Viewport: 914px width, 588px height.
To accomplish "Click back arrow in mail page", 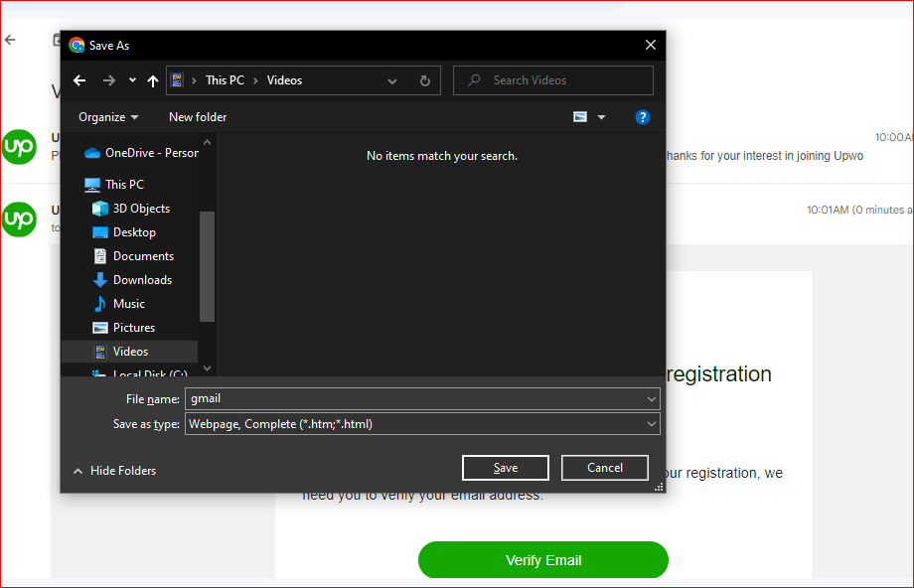I will 11,40.
